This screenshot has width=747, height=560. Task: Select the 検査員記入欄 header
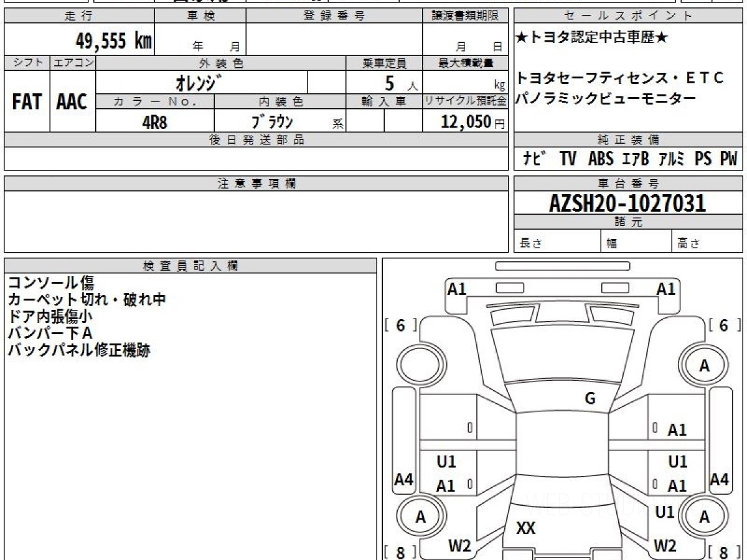click(190, 266)
